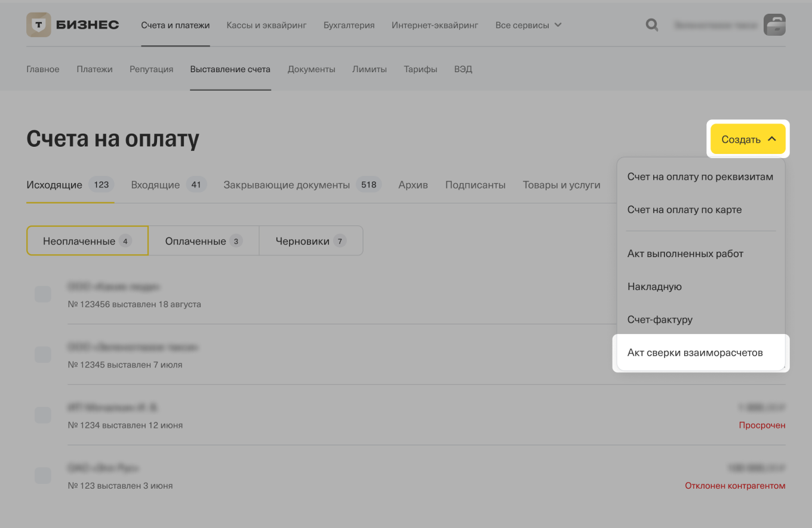Switch to Товары и услуги tab
The image size is (812, 528).
tap(561, 185)
